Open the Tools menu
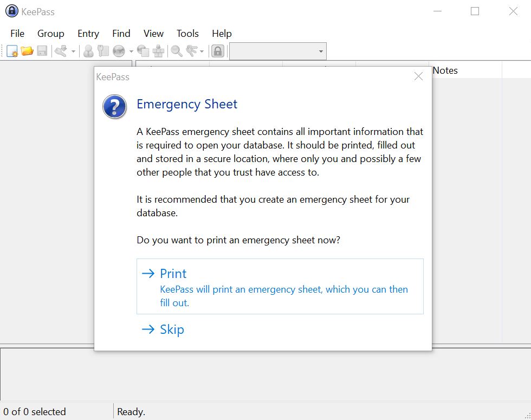The image size is (531, 420). point(187,34)
